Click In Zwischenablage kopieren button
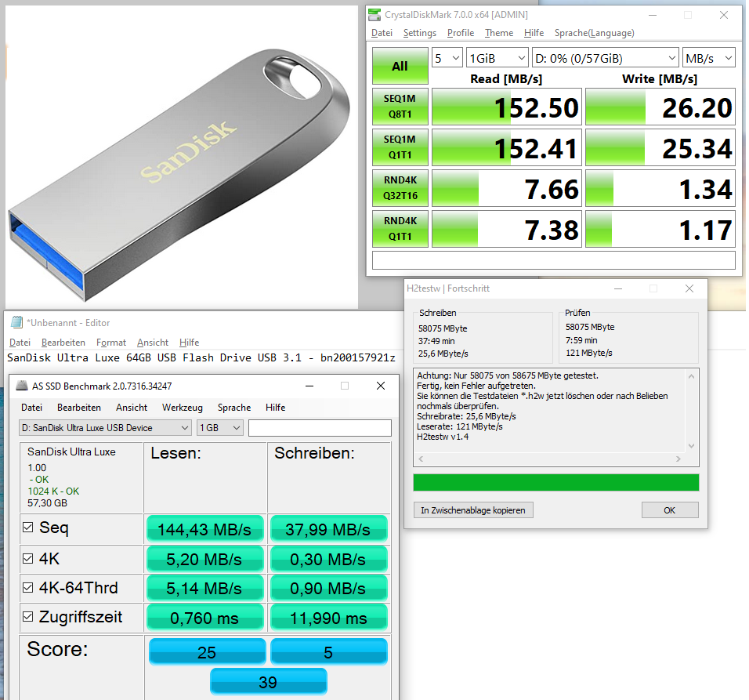 pos(473,510)
